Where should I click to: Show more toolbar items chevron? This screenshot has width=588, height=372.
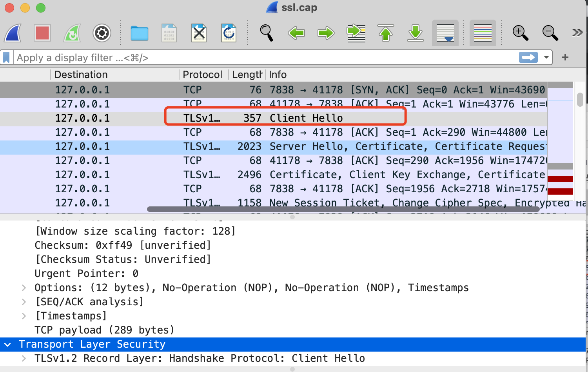577,33
